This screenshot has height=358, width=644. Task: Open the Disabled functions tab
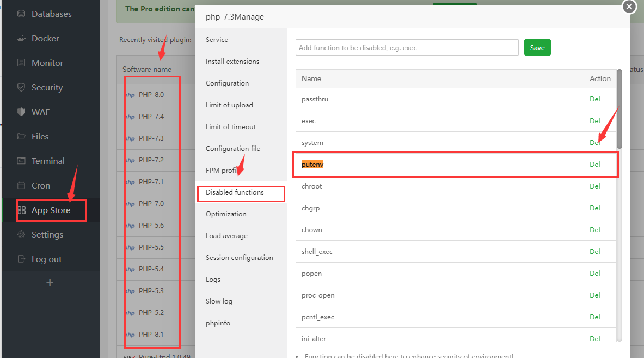click(235, 192)
